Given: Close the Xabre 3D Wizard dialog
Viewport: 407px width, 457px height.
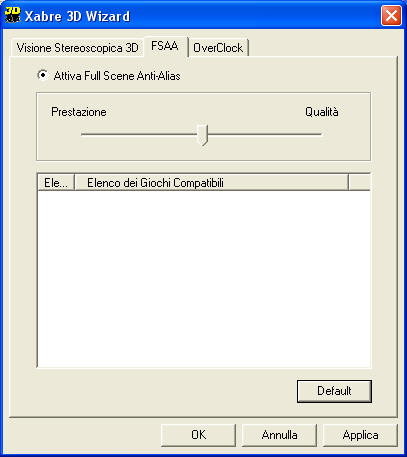Looking at the screenshot, I should point(391,16).
